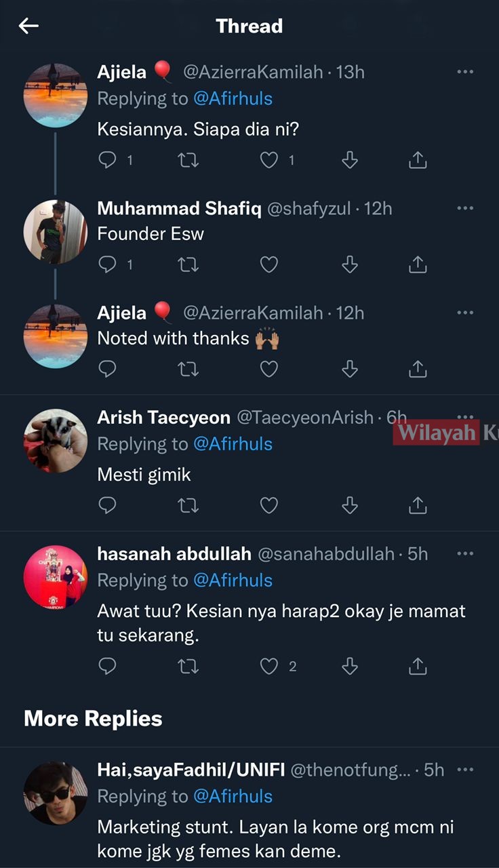This screenshot has width=499, height=868.
Task: Go back using the arrow icon
Action: (28, 26)
